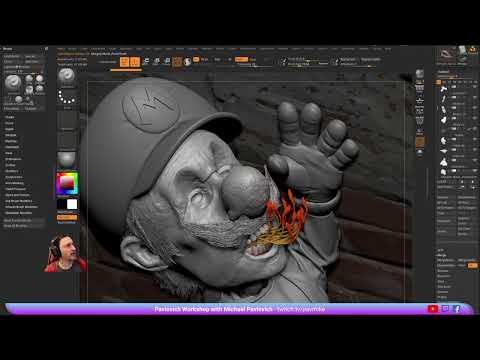Switch to the Rotate transform tool
480x360 pixels.
167,62
